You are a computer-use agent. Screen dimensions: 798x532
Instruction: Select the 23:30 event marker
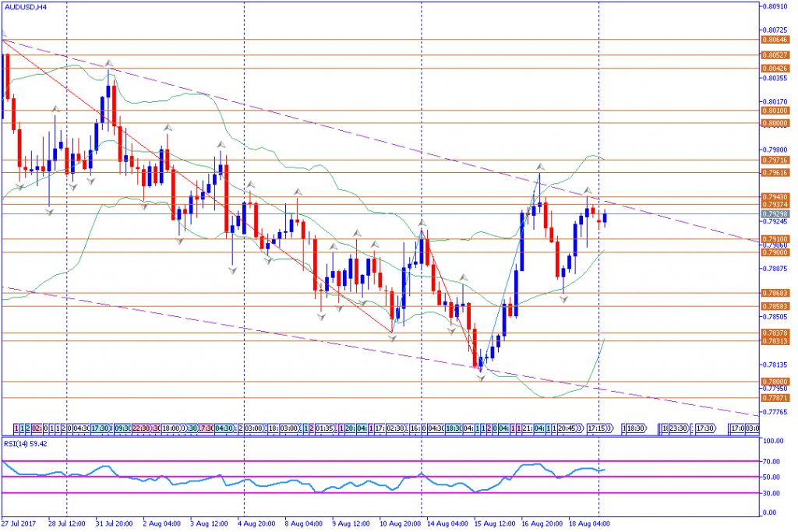point(677,428)
